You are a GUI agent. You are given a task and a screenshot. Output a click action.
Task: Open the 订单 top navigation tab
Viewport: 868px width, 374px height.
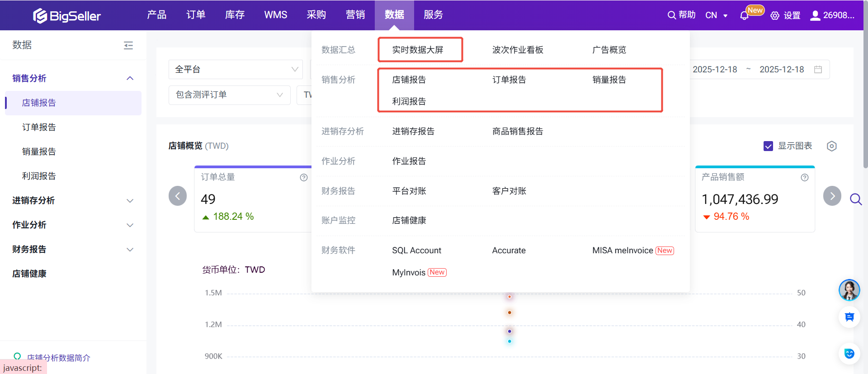tap(196, 15)
